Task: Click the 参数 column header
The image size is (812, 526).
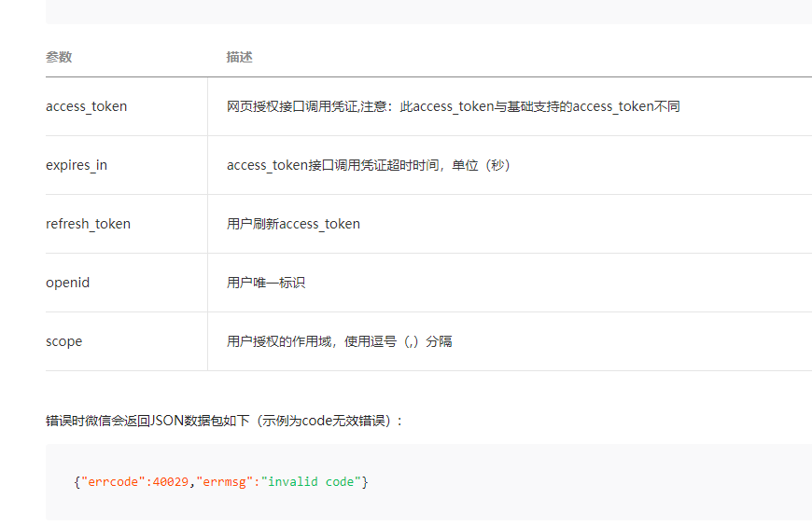Action: 59,57
